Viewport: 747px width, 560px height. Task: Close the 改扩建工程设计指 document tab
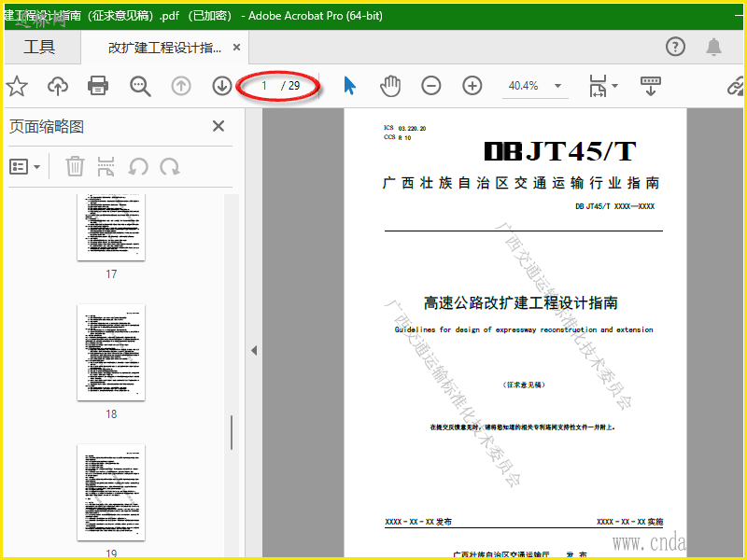click(236, 48)
